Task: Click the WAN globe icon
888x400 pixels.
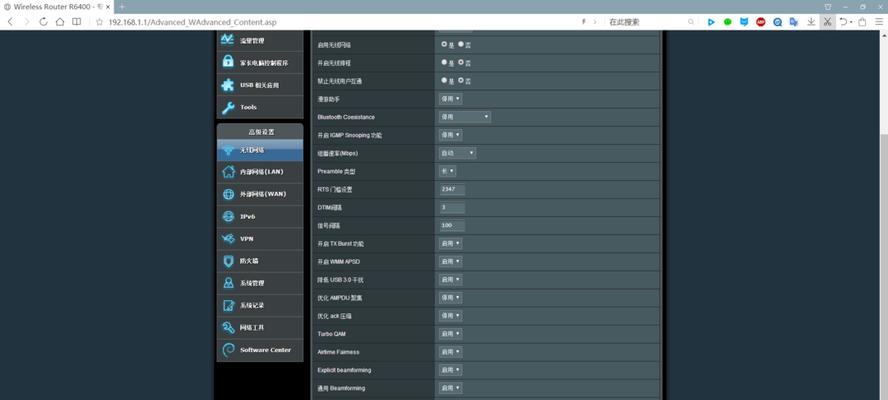Action: (x=228, y=194)
